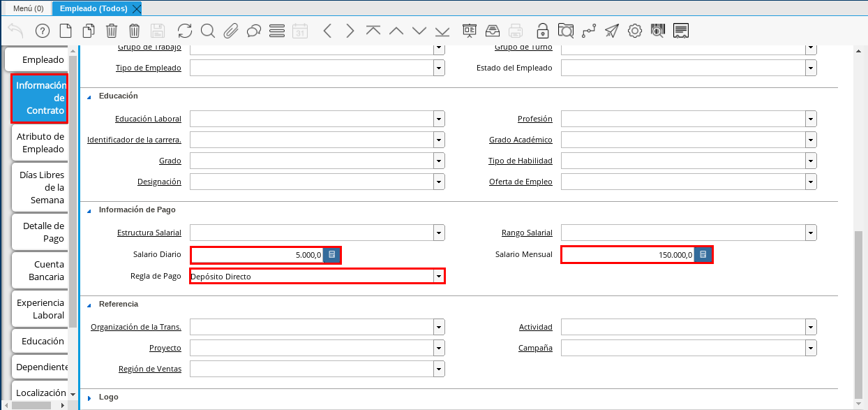Expand the Educación Laboral combo box
Image resolution: width=868 pixels, height=410 pixels.
439,119
